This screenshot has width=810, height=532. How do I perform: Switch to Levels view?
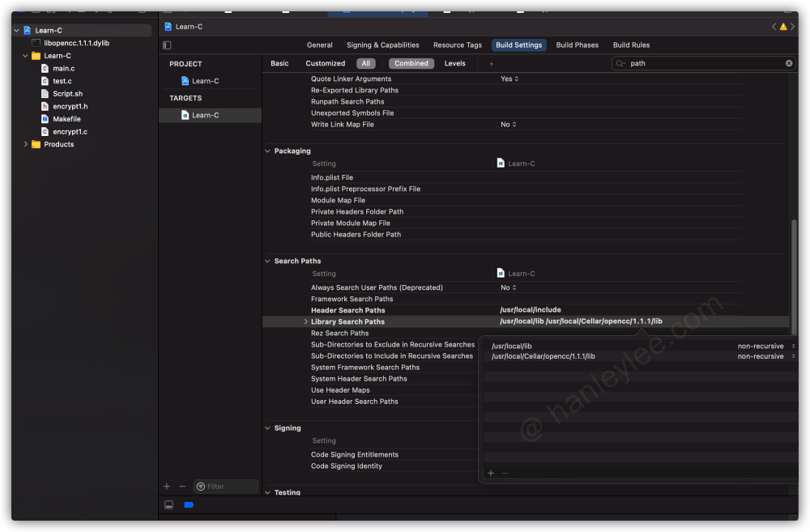click(x=455, y=63)
